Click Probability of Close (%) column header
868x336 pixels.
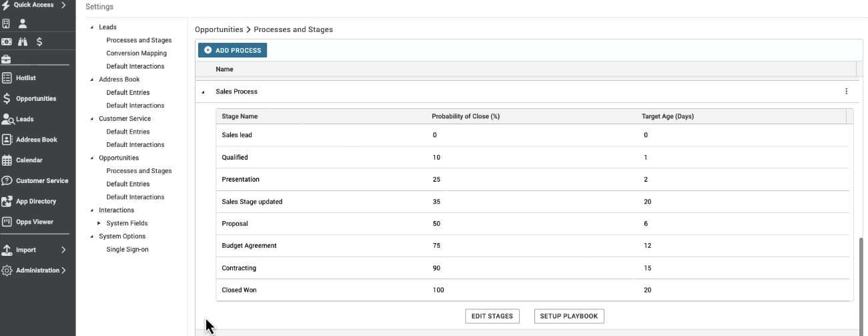(x=466, y=116)
